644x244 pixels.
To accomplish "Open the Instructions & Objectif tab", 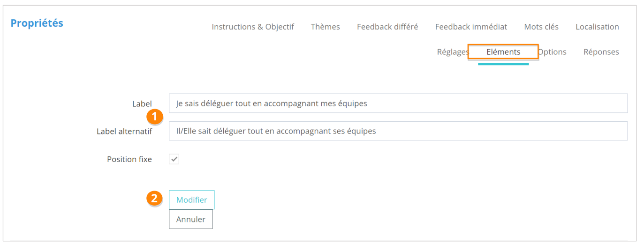I will click(x=252, y=27).
